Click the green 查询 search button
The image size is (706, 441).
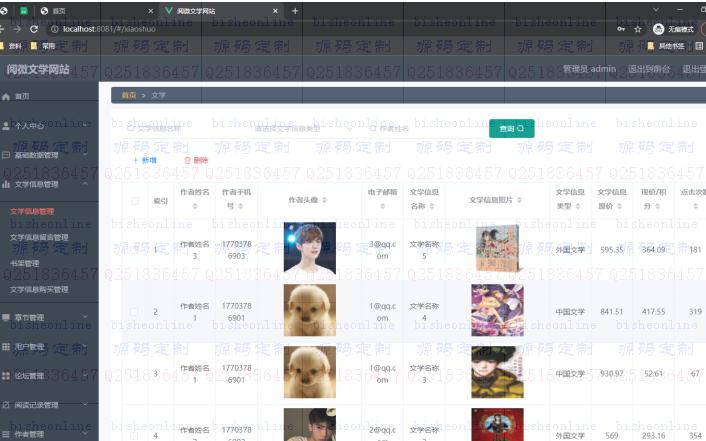[x=511, y=129]
